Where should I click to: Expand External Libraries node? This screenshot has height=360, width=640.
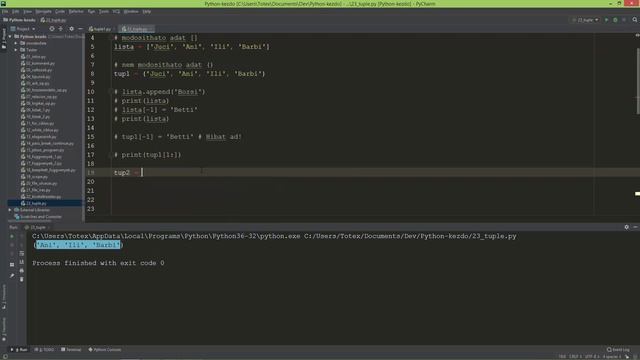click(10, 210)
